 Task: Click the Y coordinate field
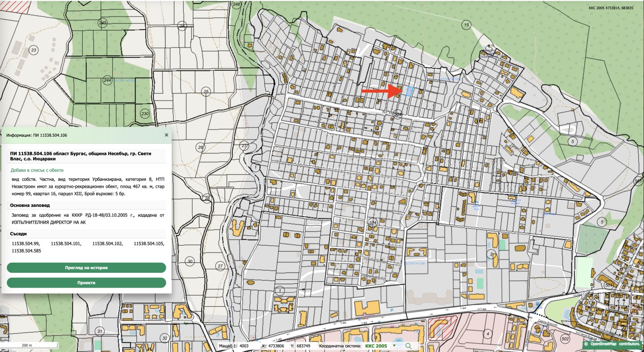coord(303,346)
